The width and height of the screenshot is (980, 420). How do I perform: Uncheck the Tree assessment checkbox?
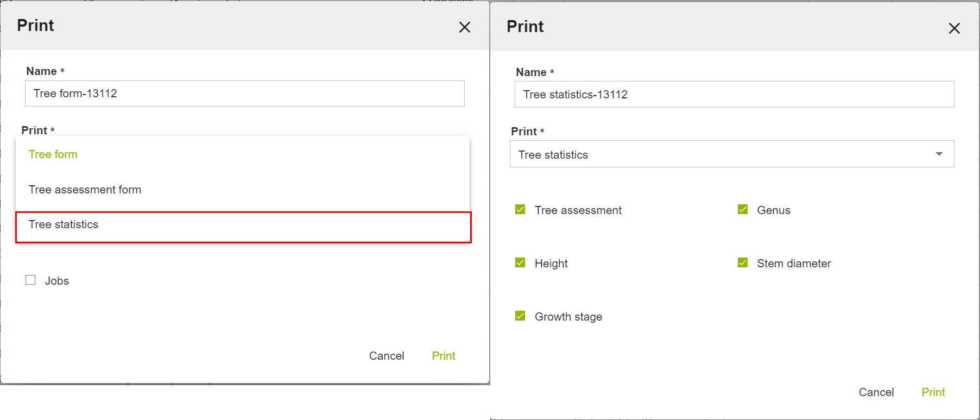click(520, 210)
